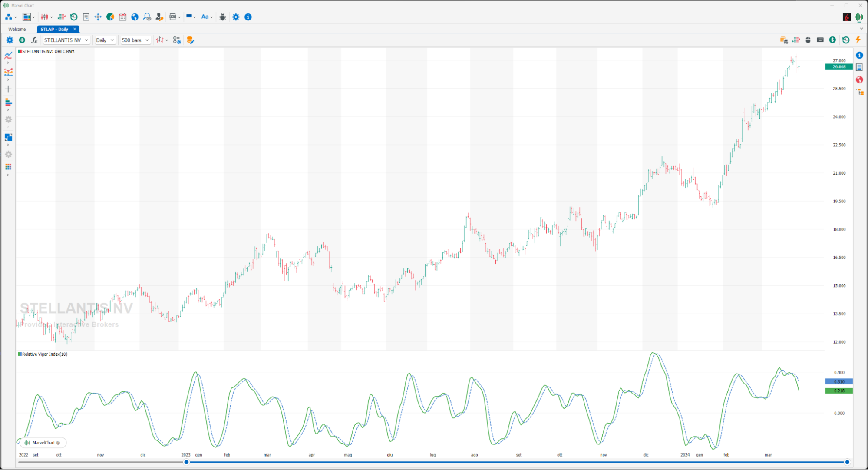The image size is (868, 470).
Task: Click the STELLANTIS NV: OHLC Bars legend
Action: pyautogui.click(x=46, y=51)
